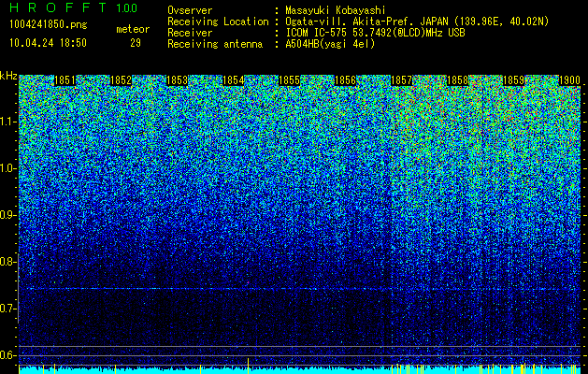
Task: Click the Ogata-vill. Akita-Pref. JAPAN location text
Action: pos(417,22)
